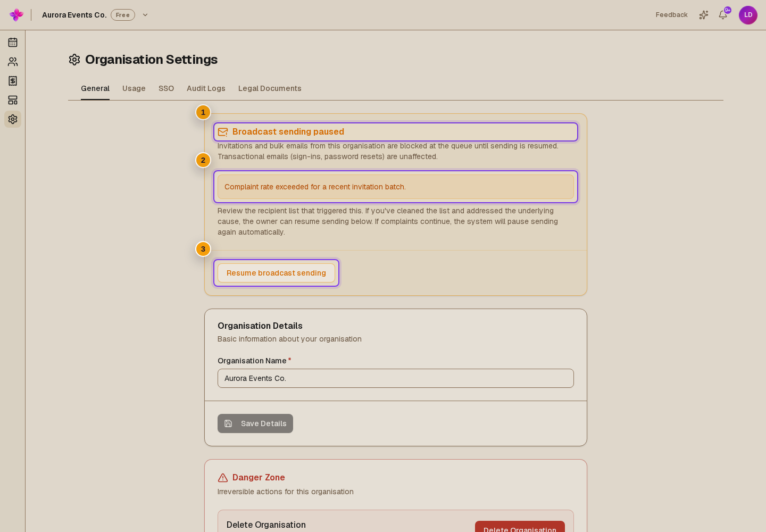Click the Feedback link
This screenshot has height=532, width=766.
click(671, 15)
